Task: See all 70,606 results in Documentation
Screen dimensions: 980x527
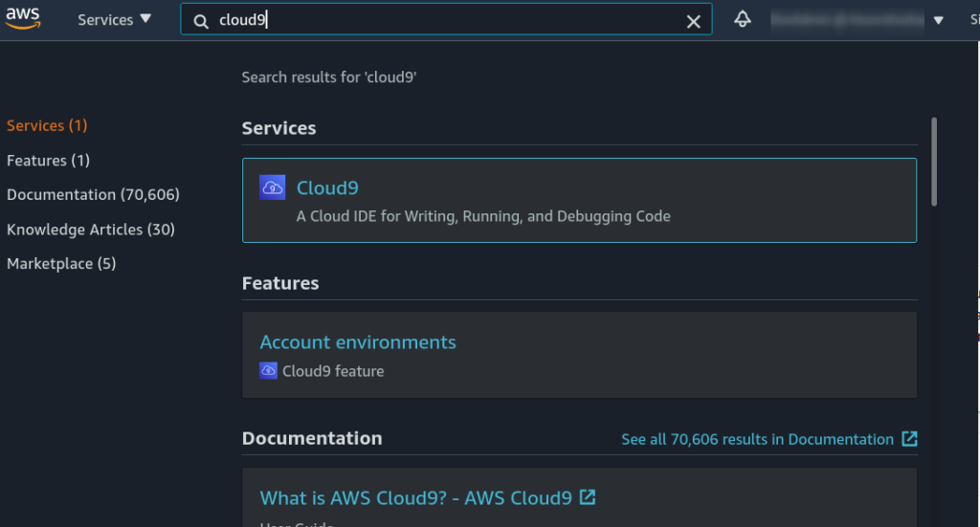Action: tap(757, 439)
